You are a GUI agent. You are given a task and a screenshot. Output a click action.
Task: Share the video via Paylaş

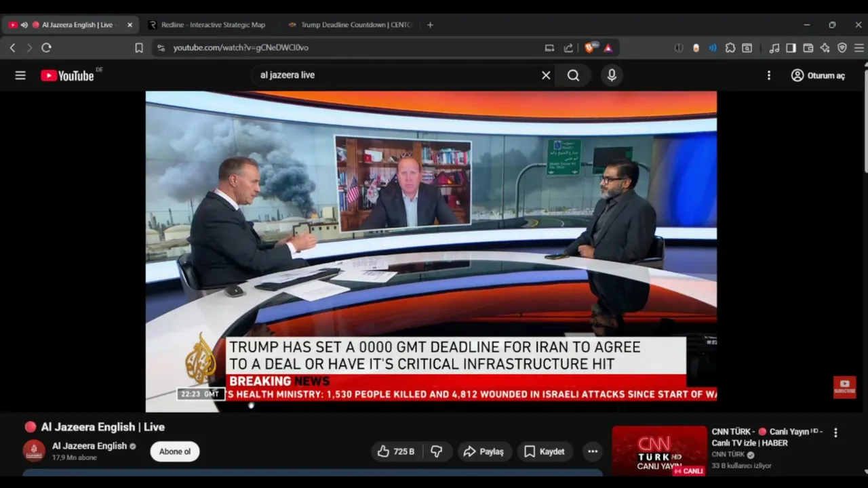click(484, 451)
